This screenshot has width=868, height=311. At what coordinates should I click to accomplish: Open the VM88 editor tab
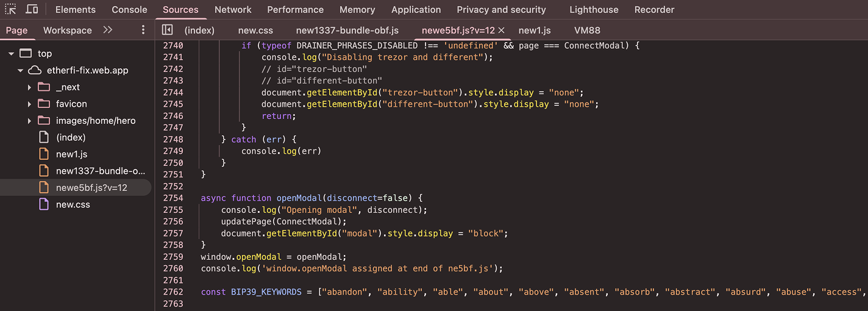587,30
